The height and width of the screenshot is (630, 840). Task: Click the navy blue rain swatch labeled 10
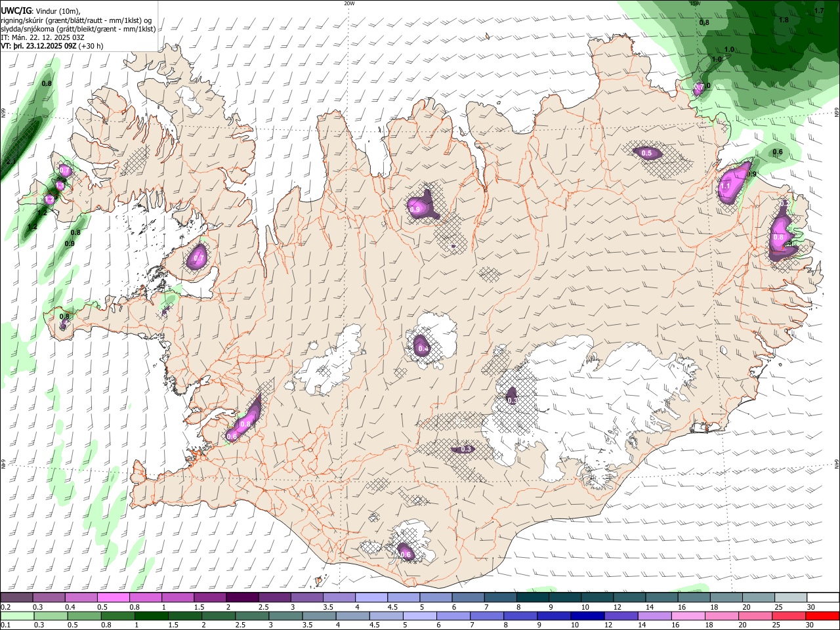[587, 616]
